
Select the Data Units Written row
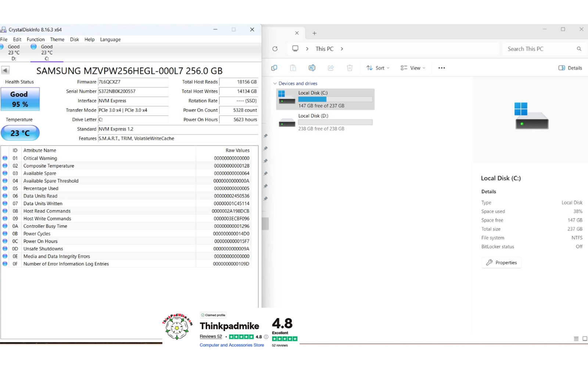126,203
